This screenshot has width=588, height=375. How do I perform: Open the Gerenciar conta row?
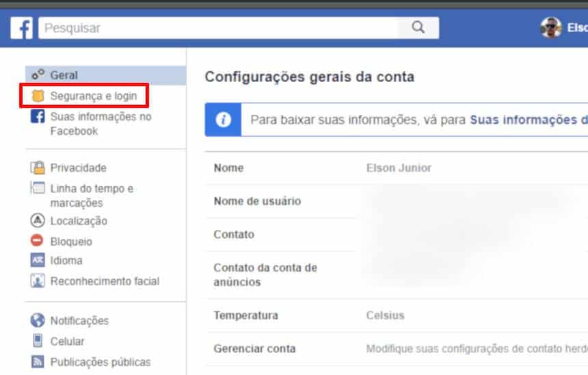coord(397,349)
